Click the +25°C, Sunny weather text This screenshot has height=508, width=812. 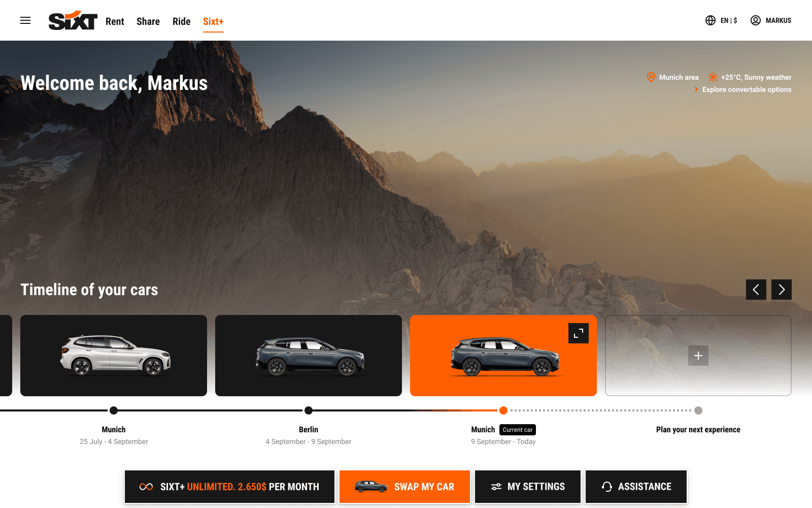756,77
